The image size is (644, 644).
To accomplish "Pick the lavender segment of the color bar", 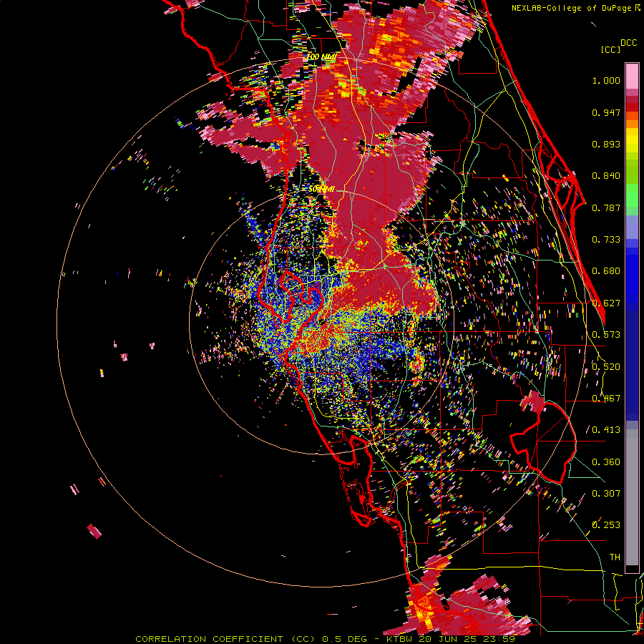I will (x=632, y=227).
